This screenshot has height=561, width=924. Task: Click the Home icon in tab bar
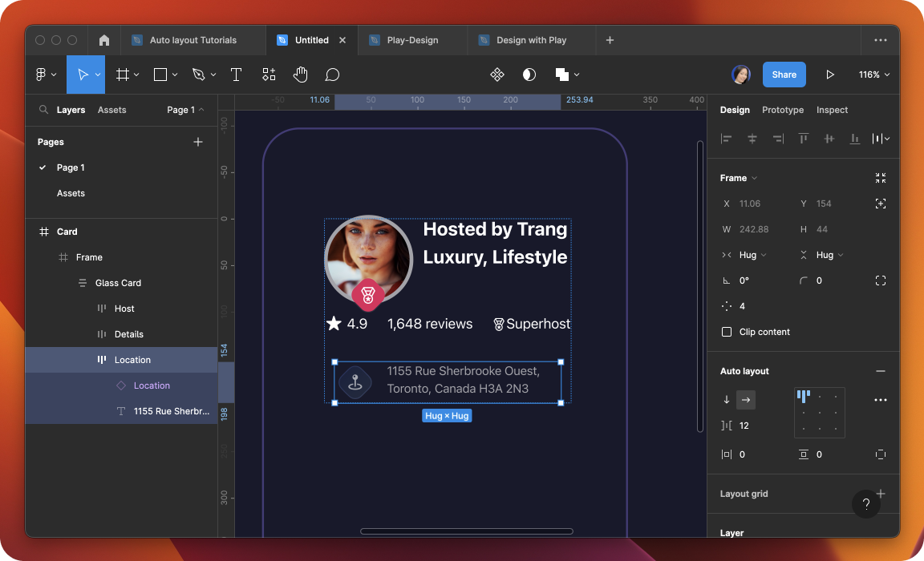(x=104, y=40)
